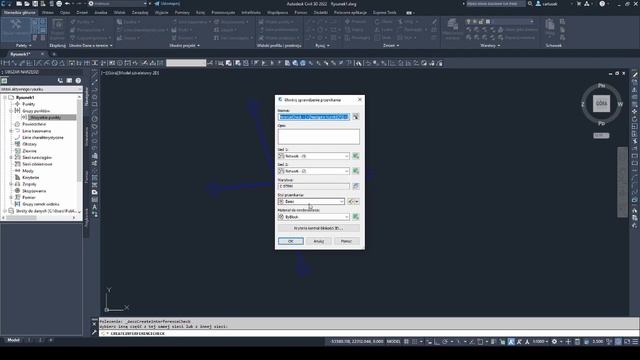This screenshot has height=360, width=640.
Task: Add a new drawing tab with plus icon
Action: 53,54
